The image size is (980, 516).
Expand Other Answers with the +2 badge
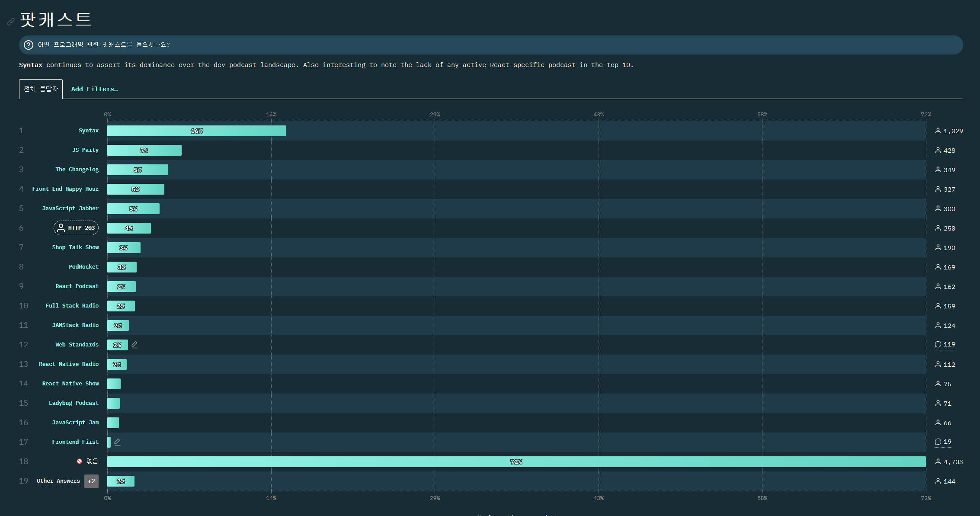pyautogui.click(x=91, y=481)
